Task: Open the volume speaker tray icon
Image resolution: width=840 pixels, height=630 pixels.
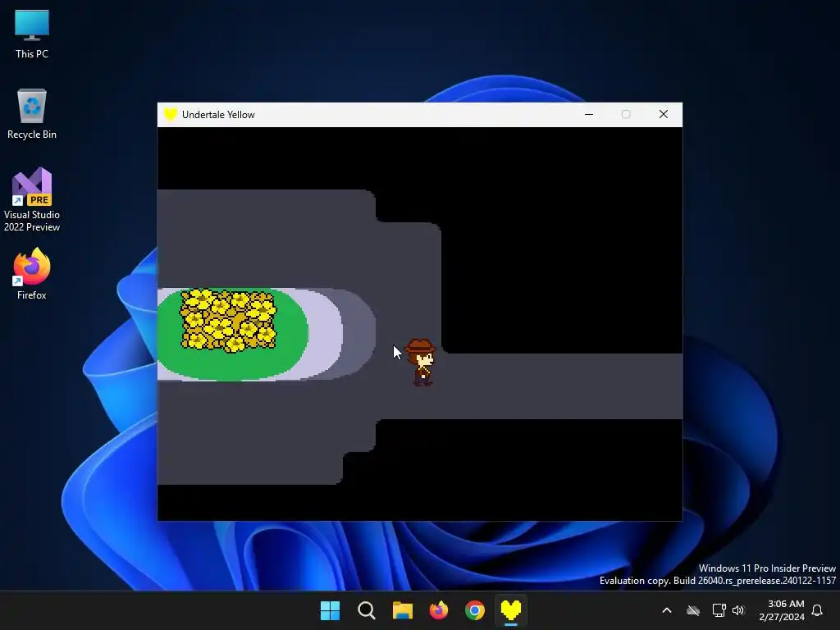Action: point(739,610)
